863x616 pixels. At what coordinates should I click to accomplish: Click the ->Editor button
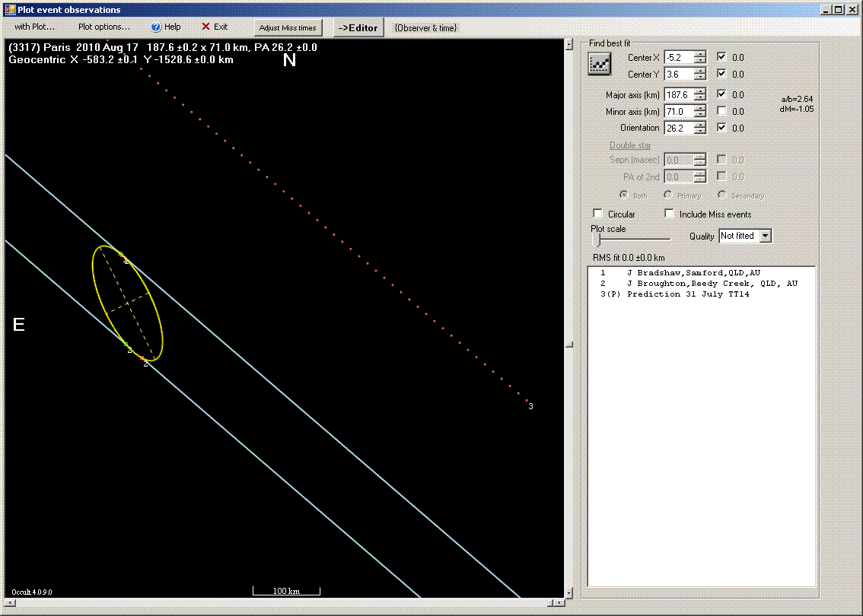click(358, 27)
